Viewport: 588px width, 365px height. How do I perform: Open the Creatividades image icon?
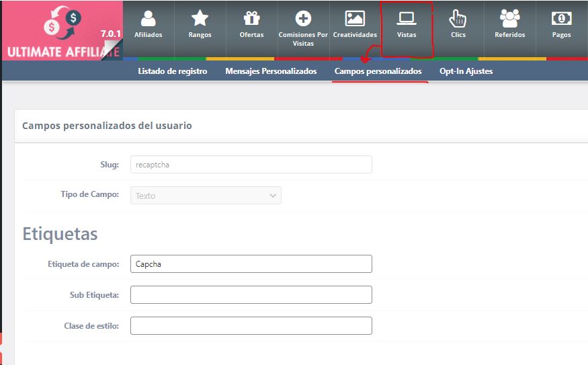tap(355, 19)
